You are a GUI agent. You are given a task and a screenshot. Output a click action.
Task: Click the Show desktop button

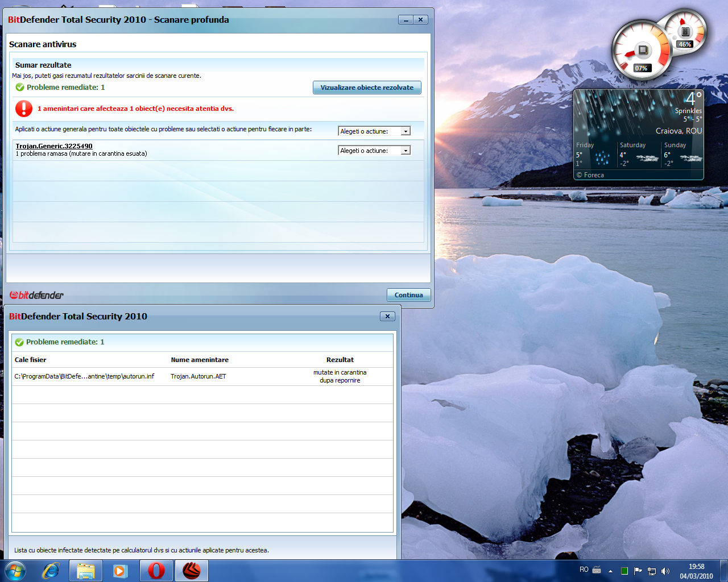pyautogui.click(x=724, y=571)
